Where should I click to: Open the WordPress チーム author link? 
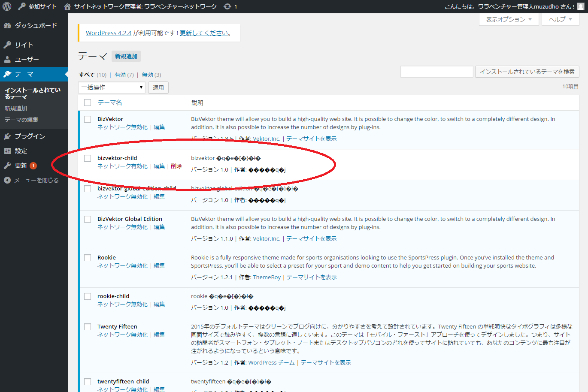(272, 363)
